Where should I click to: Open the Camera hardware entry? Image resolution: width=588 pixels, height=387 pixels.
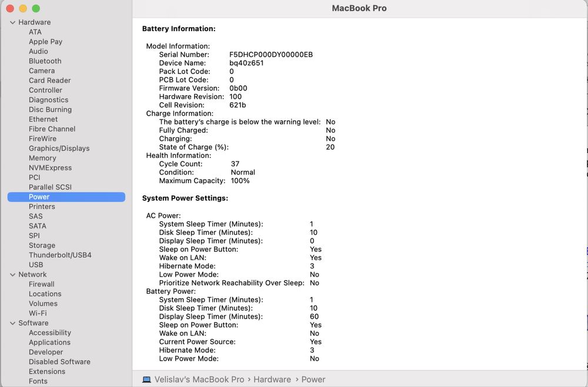[42, 71]
